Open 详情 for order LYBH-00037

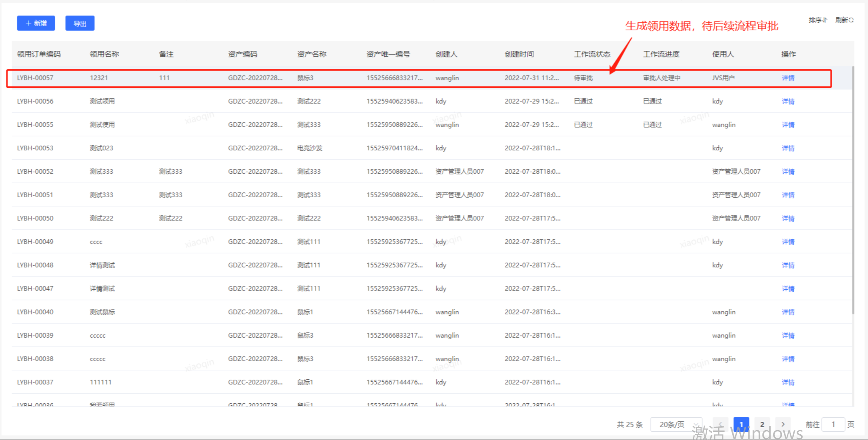point(788,382)
